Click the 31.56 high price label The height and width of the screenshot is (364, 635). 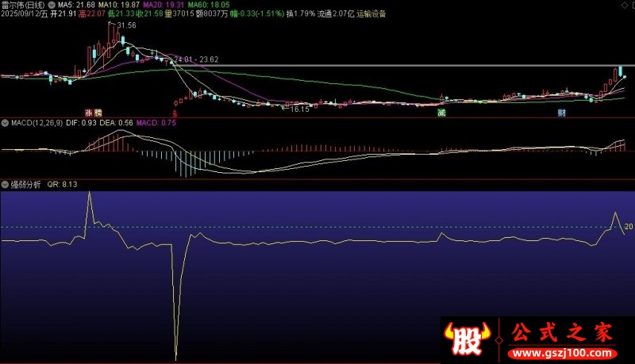pyautogui.click(x=126, y=26)
